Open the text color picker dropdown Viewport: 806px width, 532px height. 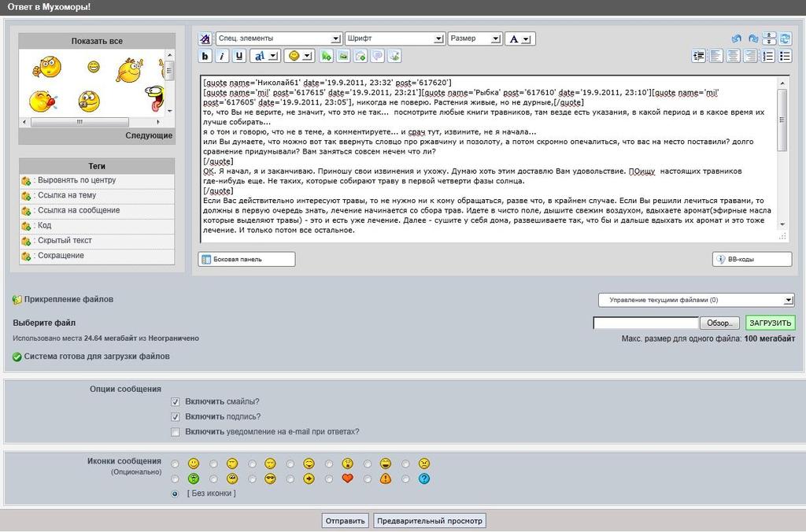point(519,39)
